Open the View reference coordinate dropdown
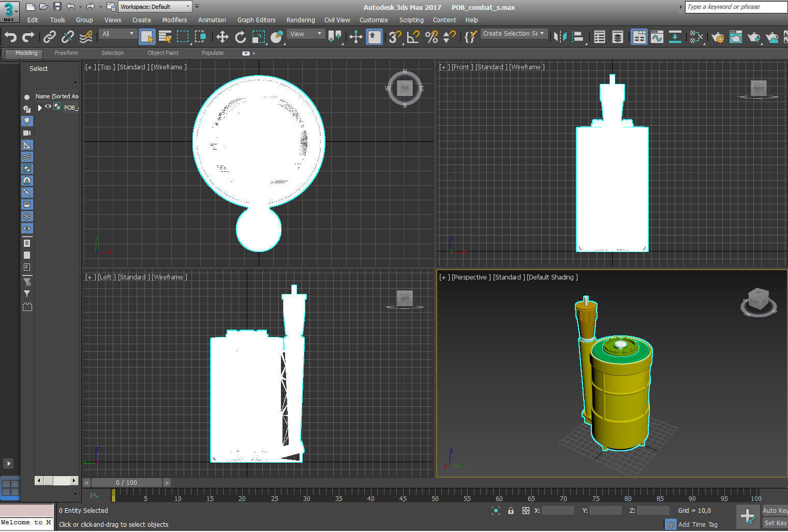The height and width of the screenshot is (532, 788). pos(306,34)
